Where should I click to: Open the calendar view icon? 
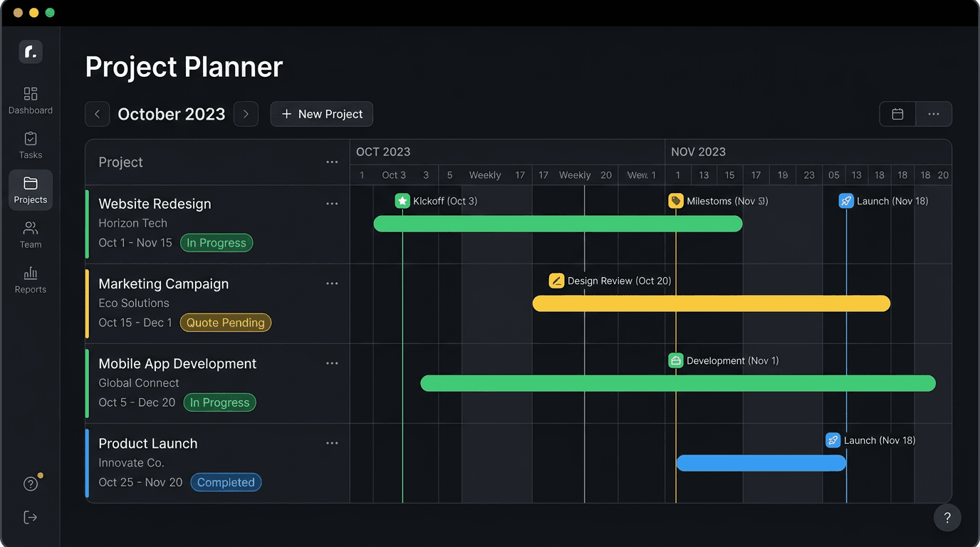897,114
